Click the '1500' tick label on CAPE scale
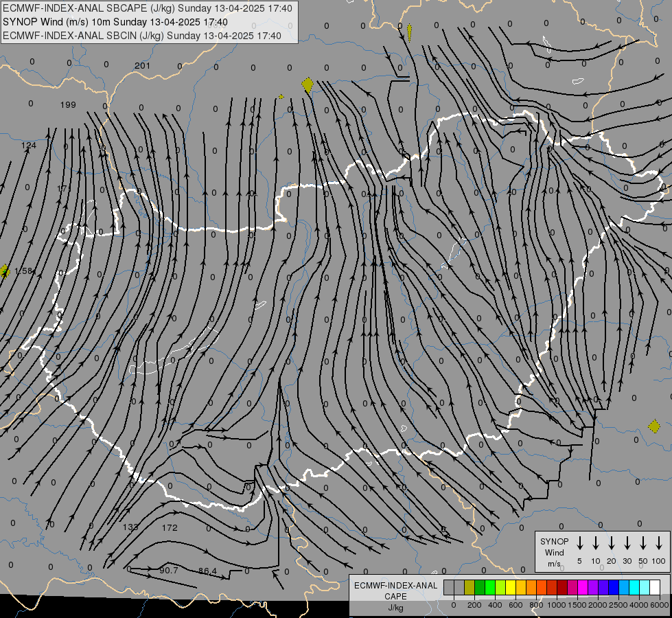Image resolution: width=672 pixels, height=618 pixels. (577, 605)
